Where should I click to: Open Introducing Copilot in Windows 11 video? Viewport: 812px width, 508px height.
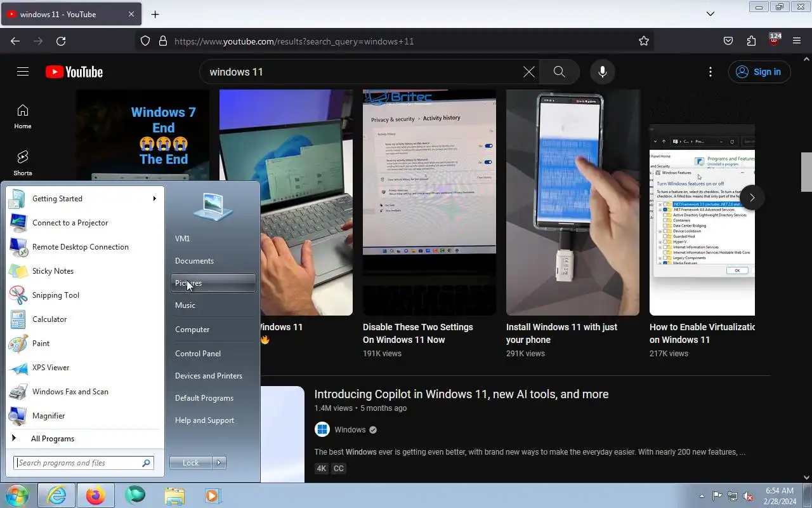click(x=461, y=394)
